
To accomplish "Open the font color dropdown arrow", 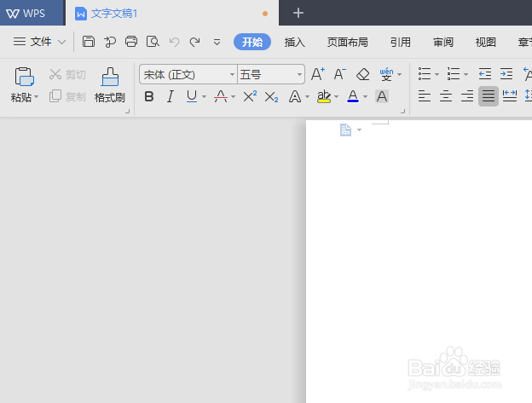I will (x=366, y=97).
